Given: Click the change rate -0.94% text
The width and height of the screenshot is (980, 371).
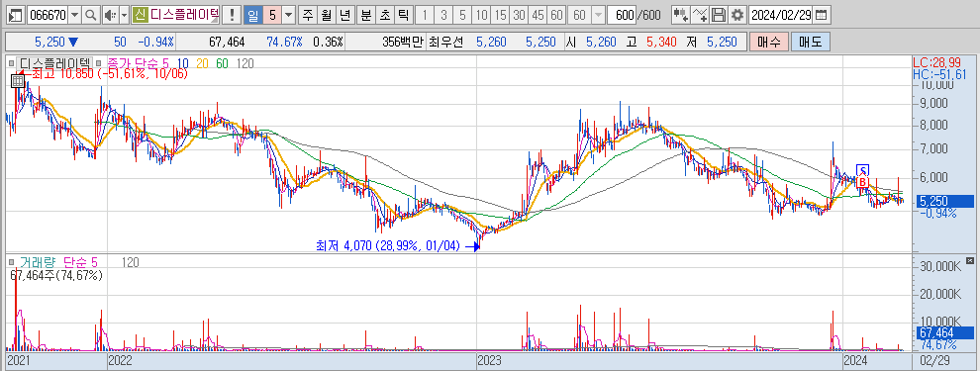Looking at the screenshot, I should pyautogui.click(x=156, y=42).
